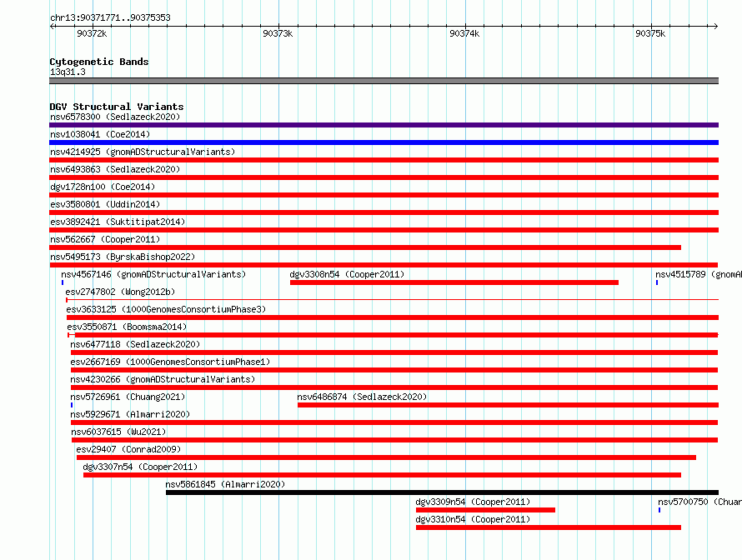Select the black nsv5861845 Almarri2020 bar
The height and width of the screenshot is (560, 742).
[x=442, y=492]
